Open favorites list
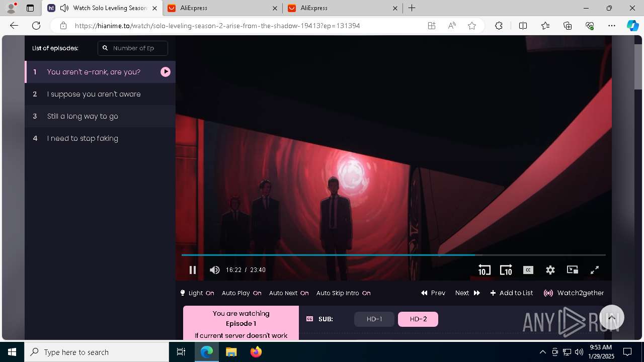 pos(545,26)
